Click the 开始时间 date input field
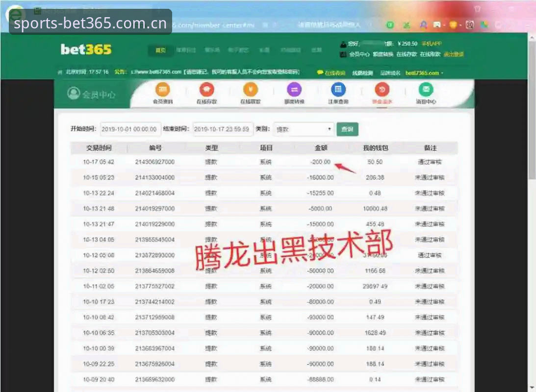536x392 pixels. pos(130,129)
